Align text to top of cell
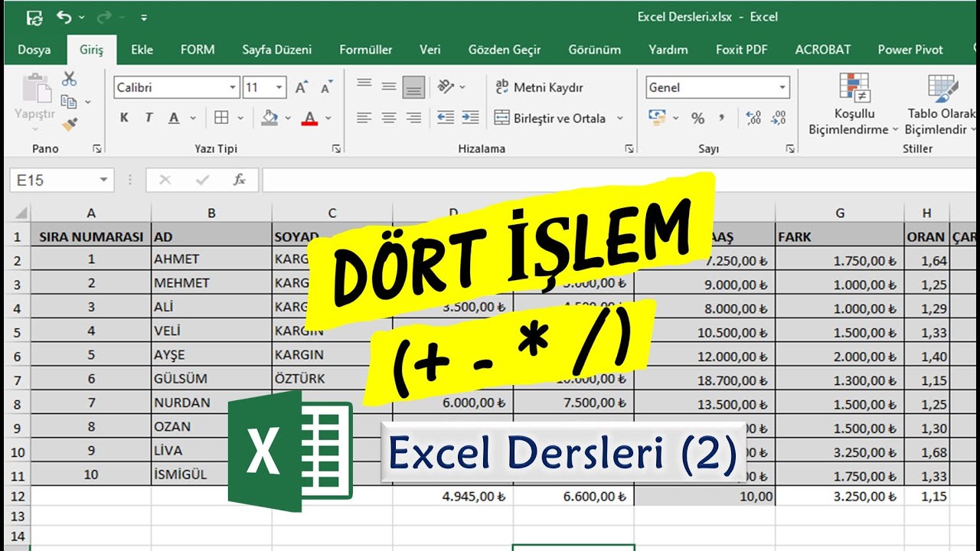Image resolution: width=980 pixels, height=551 pixels. pyautogui.click(x=364, y=85)
